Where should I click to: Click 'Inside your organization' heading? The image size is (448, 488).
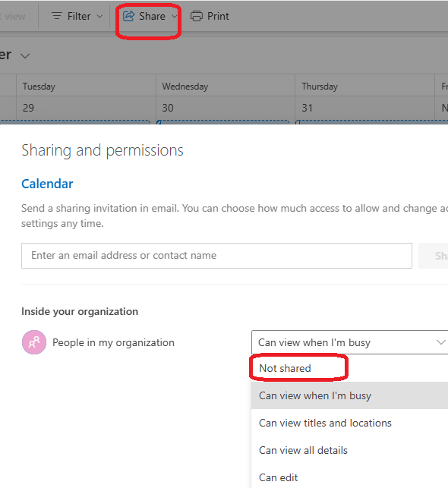[x=80, y=311]
